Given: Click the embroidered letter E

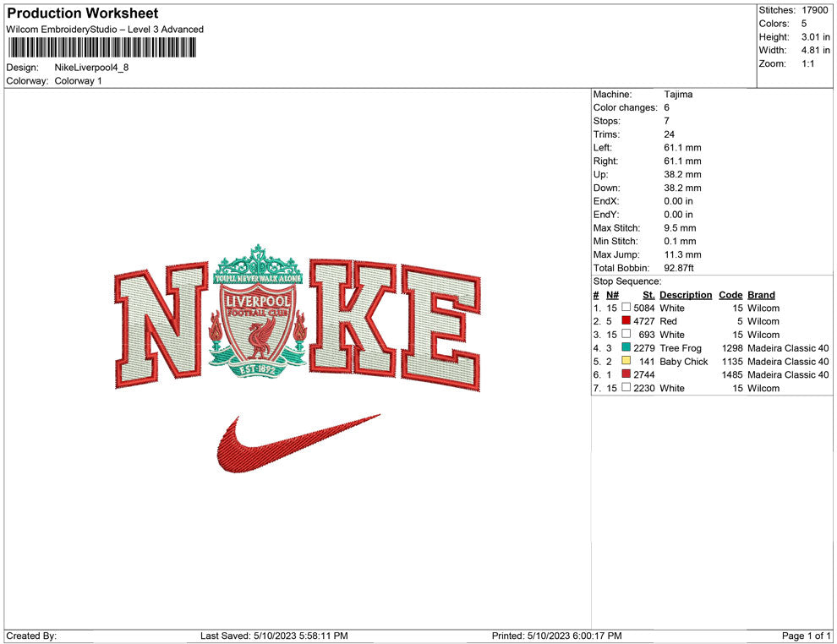Looking at the screenshot, I should click(x=441, y=328).
